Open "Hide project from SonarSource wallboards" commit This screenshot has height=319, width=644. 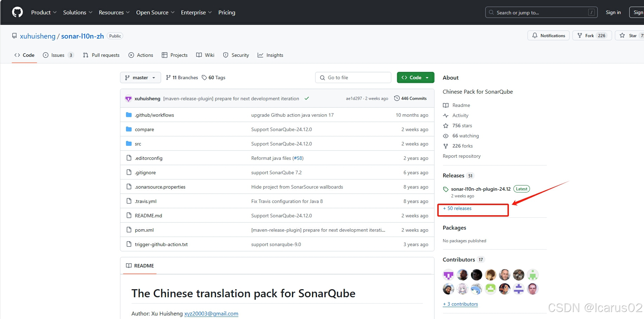(297, 187)
